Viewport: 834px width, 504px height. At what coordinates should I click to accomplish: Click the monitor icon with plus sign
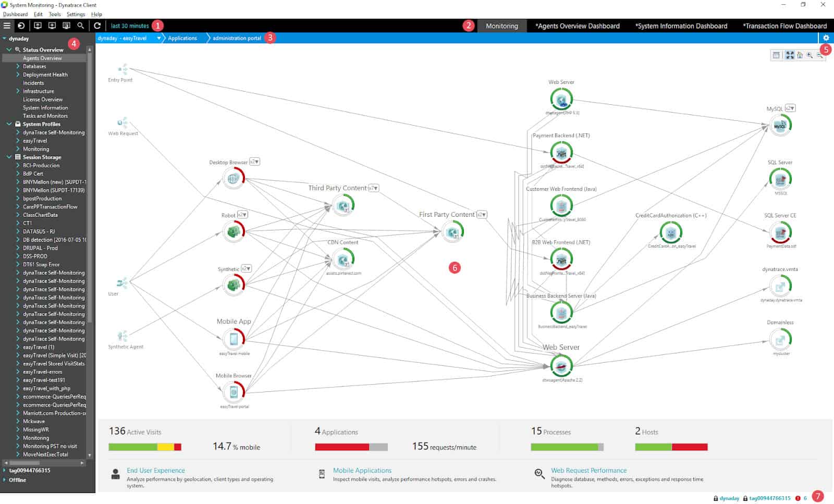(52, 26)
